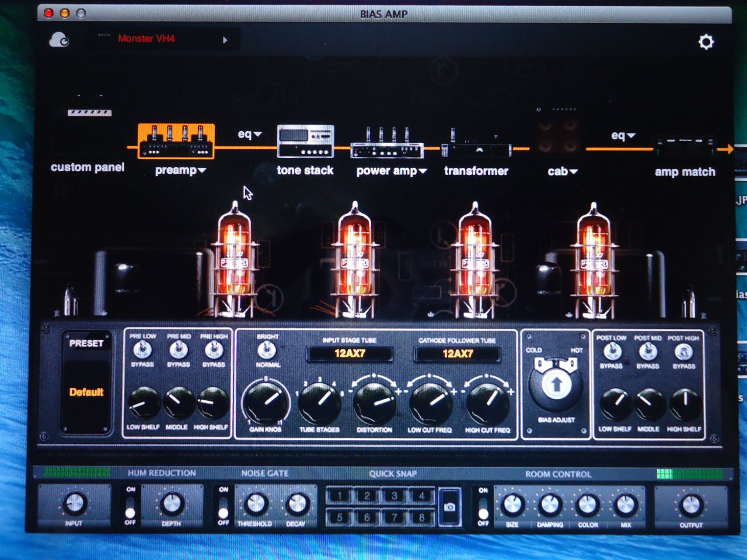Toggle the PRE MID bypass switch

(179, 350)
